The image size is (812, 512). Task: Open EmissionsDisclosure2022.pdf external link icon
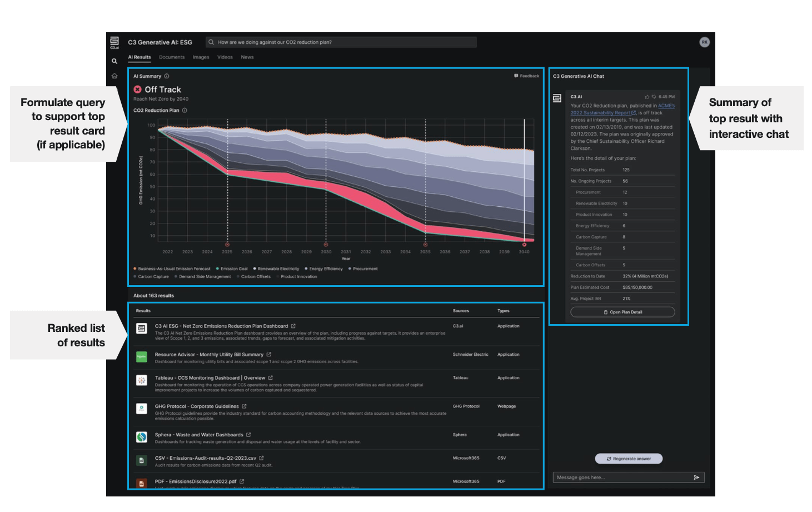point(242,481)
